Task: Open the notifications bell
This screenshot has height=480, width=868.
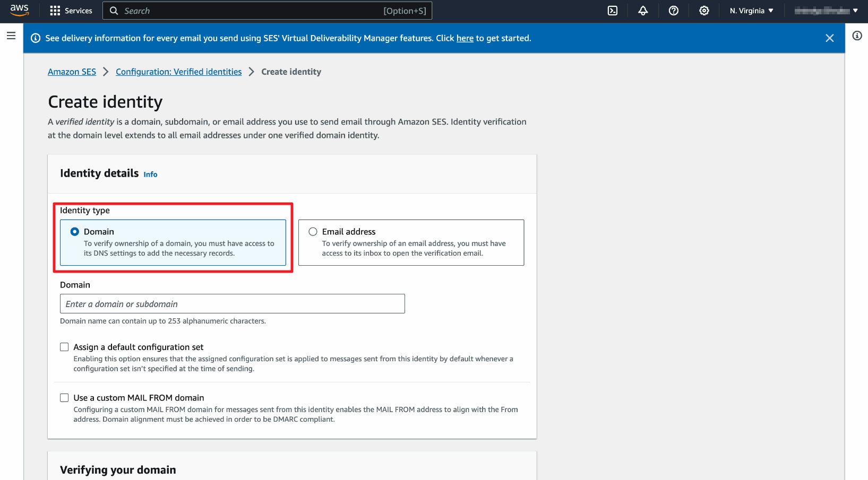Action: [x=643, y=11]
